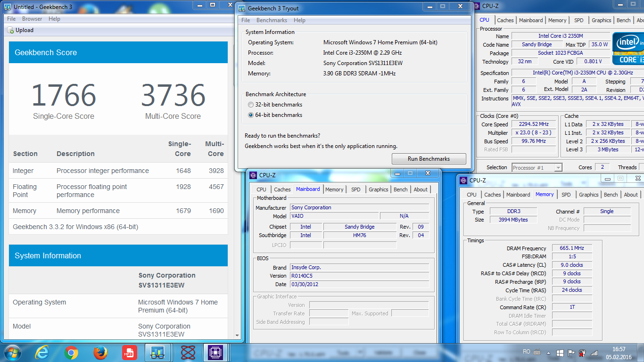Click the Multi-Core Score 3736
Screen dimensions: 644x362
[173, 95]
